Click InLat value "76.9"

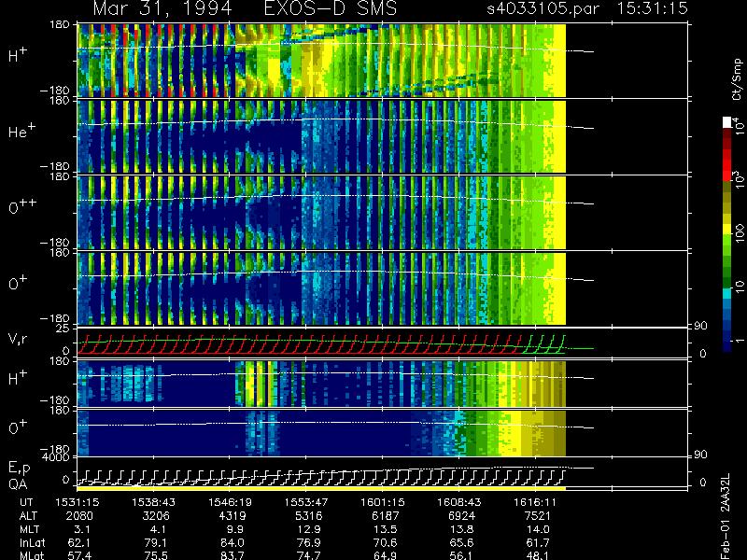(309, 543)
